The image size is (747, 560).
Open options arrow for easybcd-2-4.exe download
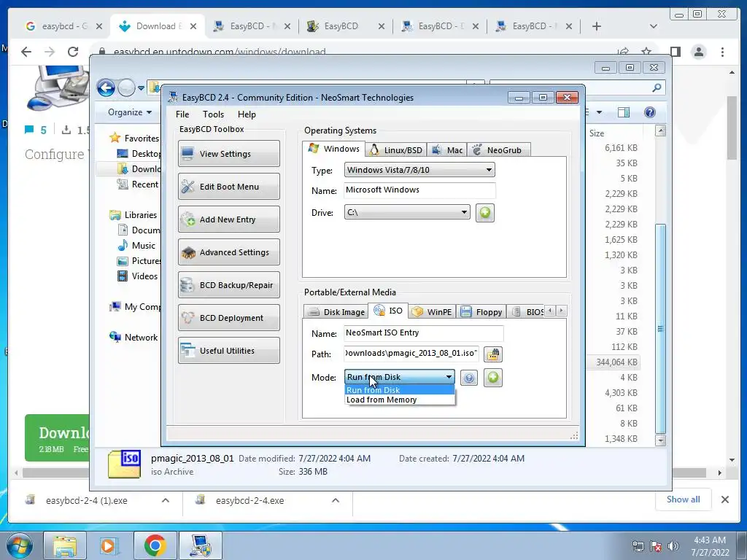[x=336, y=500]
